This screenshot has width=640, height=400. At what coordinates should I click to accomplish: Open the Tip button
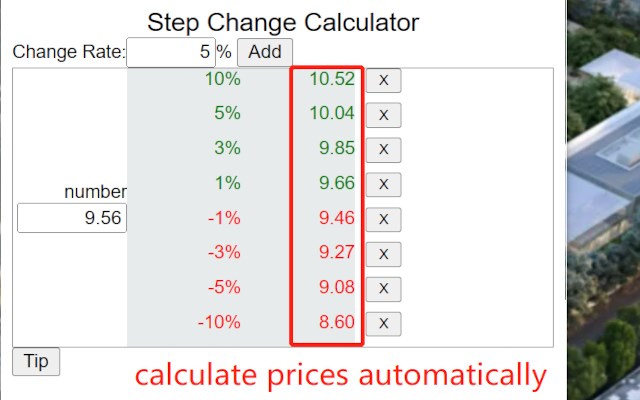tap(36, 361)
